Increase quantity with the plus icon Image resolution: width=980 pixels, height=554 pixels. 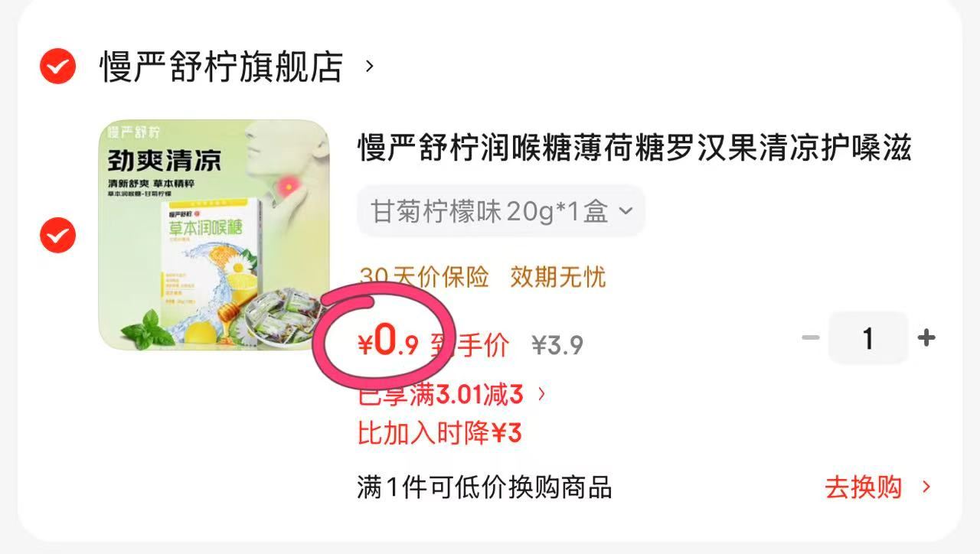[926, 337]
